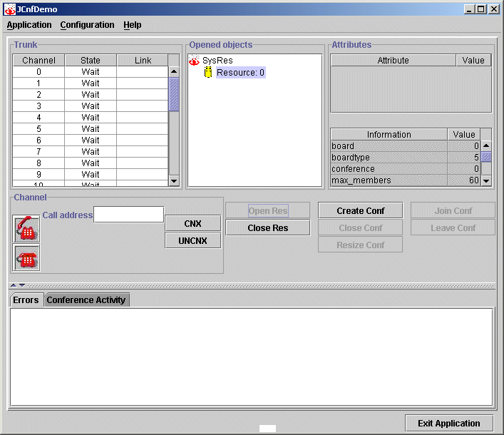Click the CNX button
Image resolution: width=504 pixels, height=435 pixels.
click(x=192, y=224)
